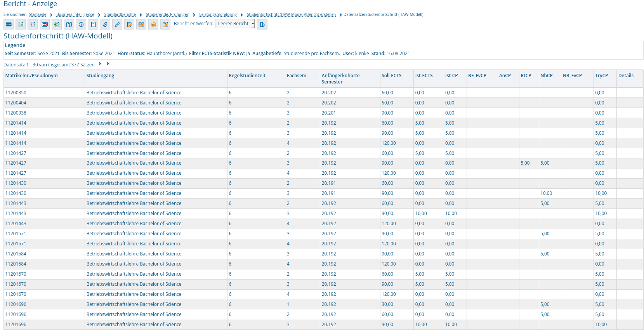Click the 'User: klenke' legend entry
This screenshot has width=644, height=330.
click(x=356, y=54)
